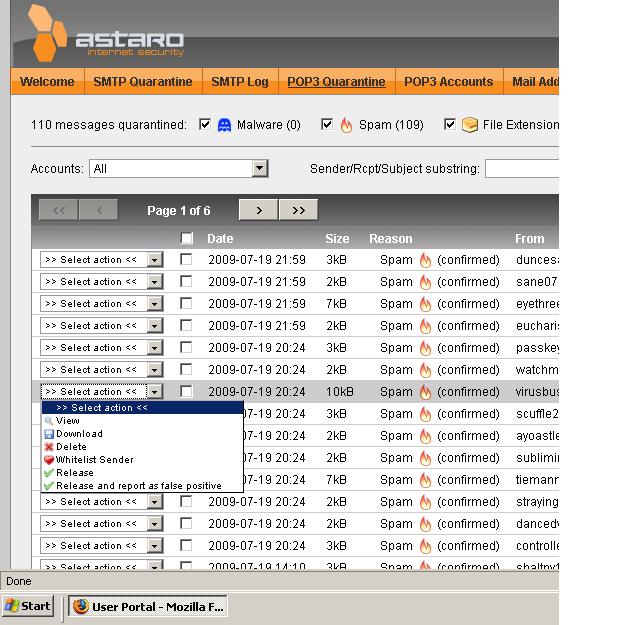
Task: Choose View from the open action list
Action: (x=142, y=421)
